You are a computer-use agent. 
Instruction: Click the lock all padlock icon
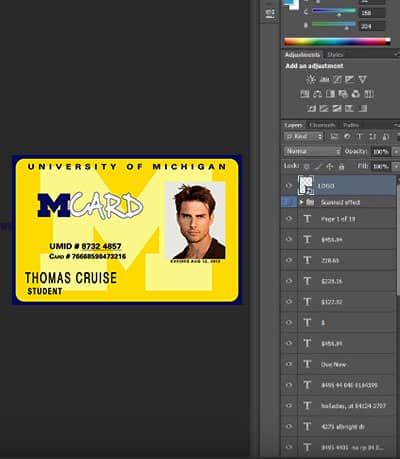[341, 166]
